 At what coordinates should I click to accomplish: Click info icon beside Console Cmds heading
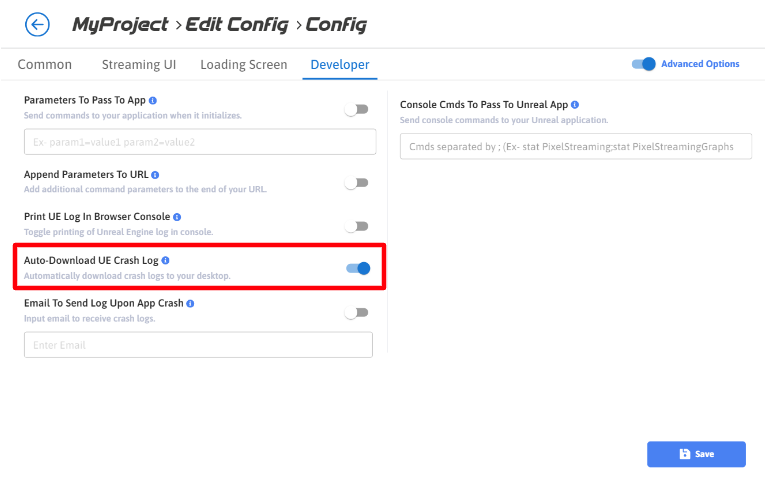(575, 104)
